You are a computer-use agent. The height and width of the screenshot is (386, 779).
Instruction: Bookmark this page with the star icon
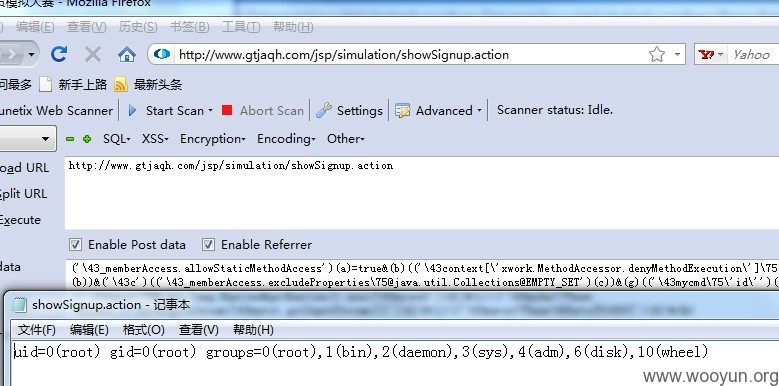click(x=657, y=54)
